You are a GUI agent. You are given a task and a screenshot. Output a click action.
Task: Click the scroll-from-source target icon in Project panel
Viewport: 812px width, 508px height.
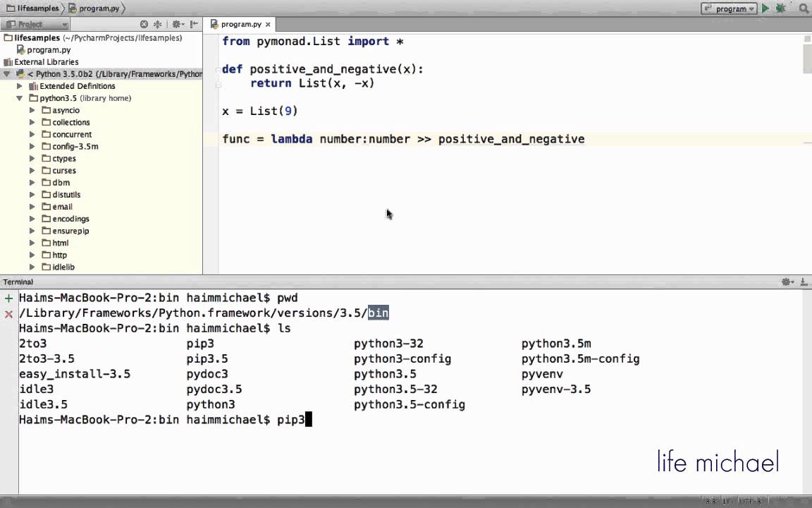coord(144,25)
